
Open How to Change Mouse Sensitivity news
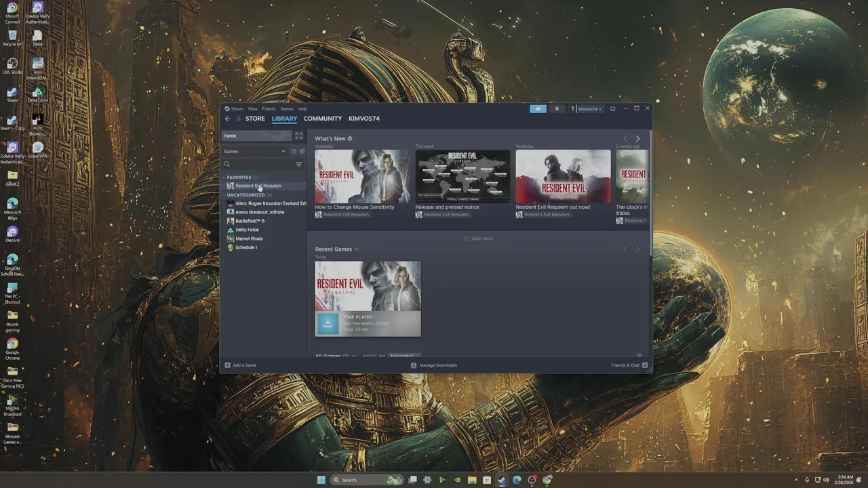(362, 176)
